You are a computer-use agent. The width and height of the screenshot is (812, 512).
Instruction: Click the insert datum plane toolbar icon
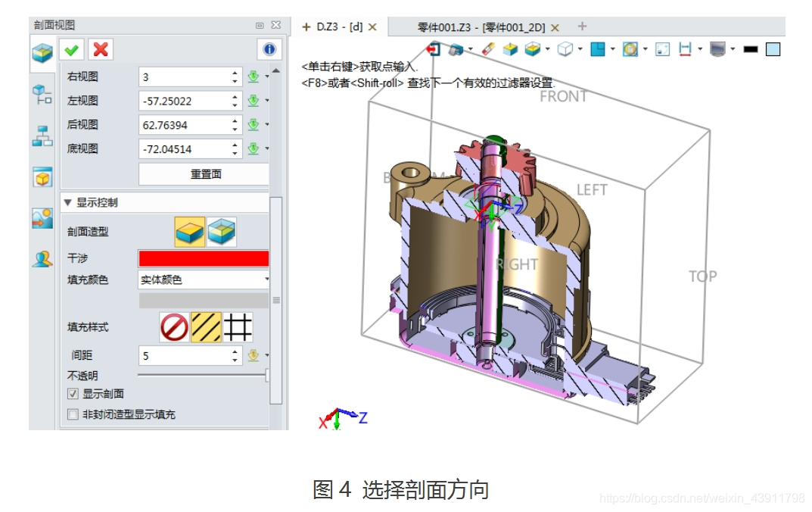510,50
